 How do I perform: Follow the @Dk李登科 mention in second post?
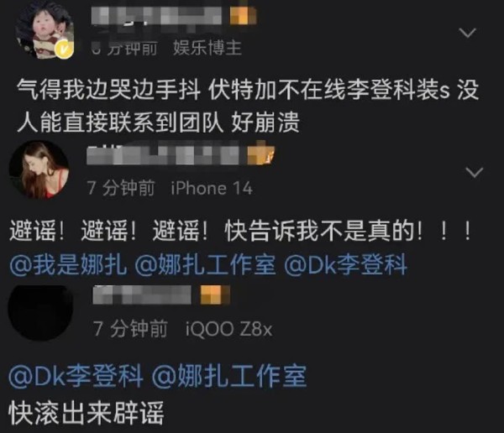(345, 265)
